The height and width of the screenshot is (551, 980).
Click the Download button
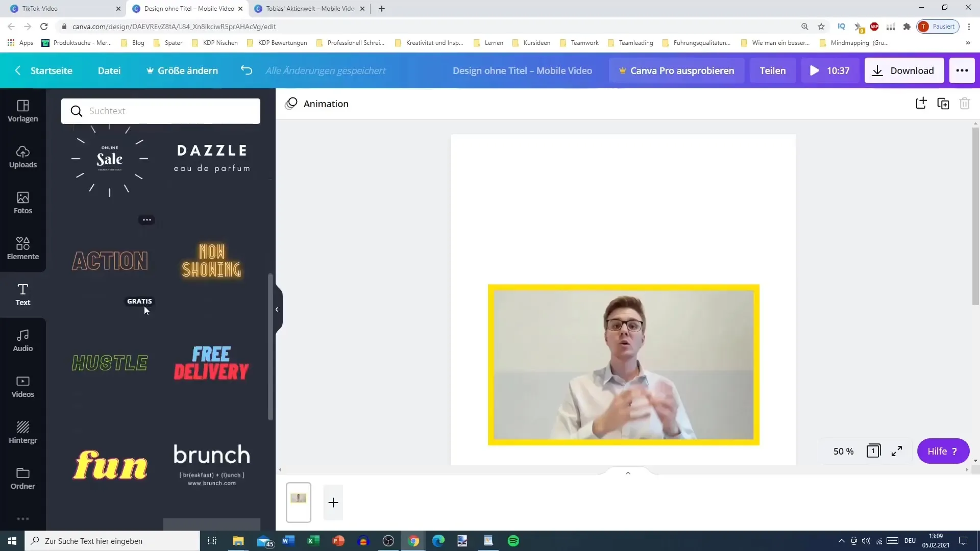[904, 70]
